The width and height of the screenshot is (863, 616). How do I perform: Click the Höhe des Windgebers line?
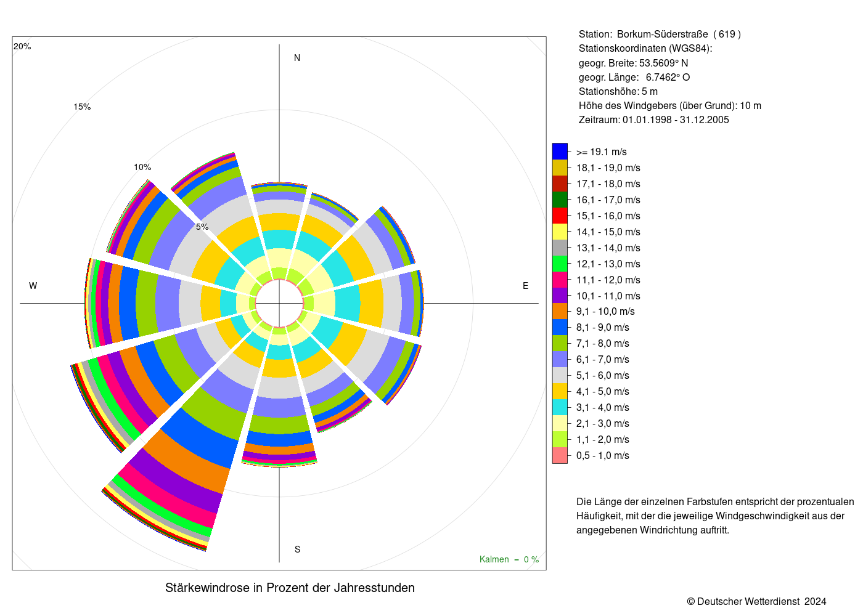click(670, 105)
